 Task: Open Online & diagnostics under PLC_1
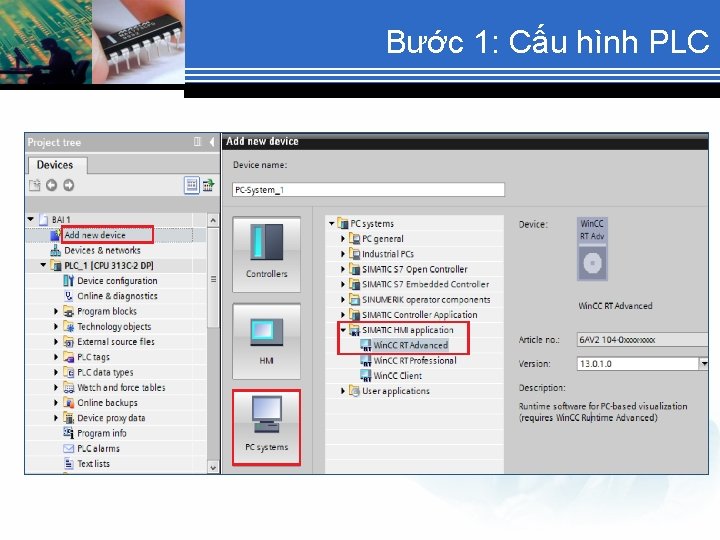[x=117, y=296]
